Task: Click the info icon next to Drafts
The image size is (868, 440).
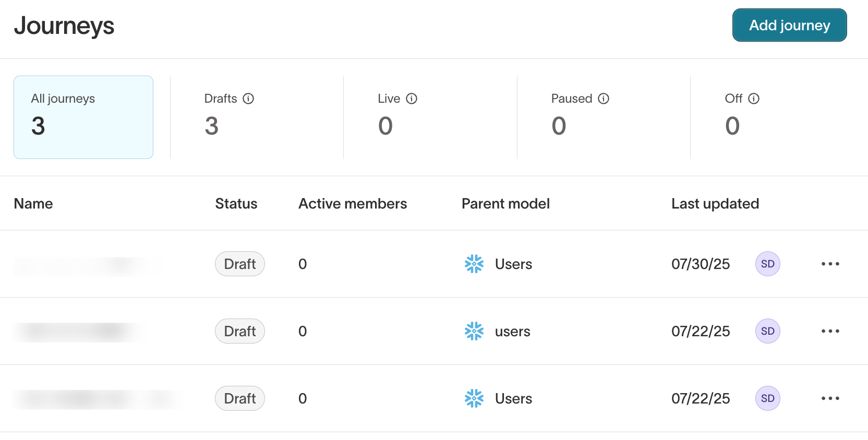Action: pyautogui.click(x=248, y=99)
